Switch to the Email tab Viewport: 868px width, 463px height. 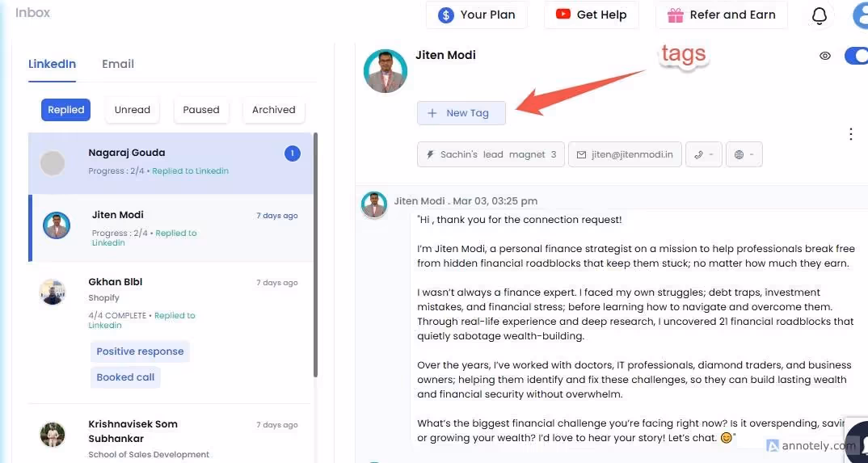[118, 64]
